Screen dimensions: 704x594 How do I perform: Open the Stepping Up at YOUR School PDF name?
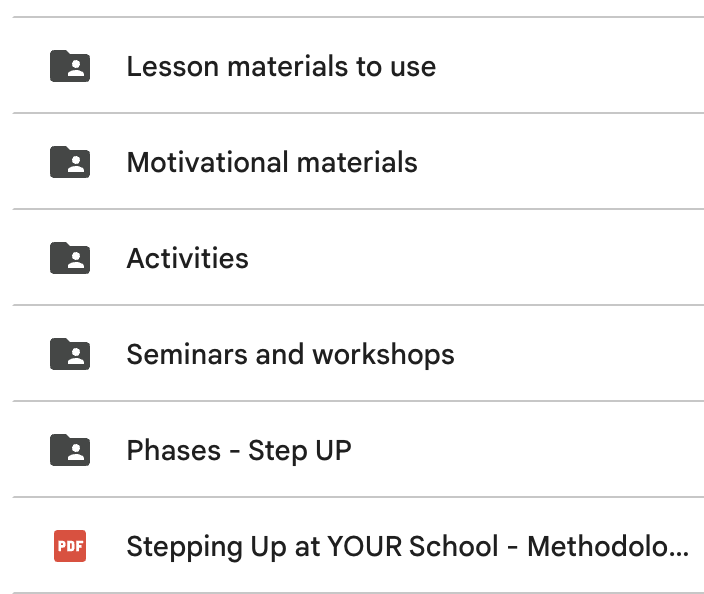(408, 547)
